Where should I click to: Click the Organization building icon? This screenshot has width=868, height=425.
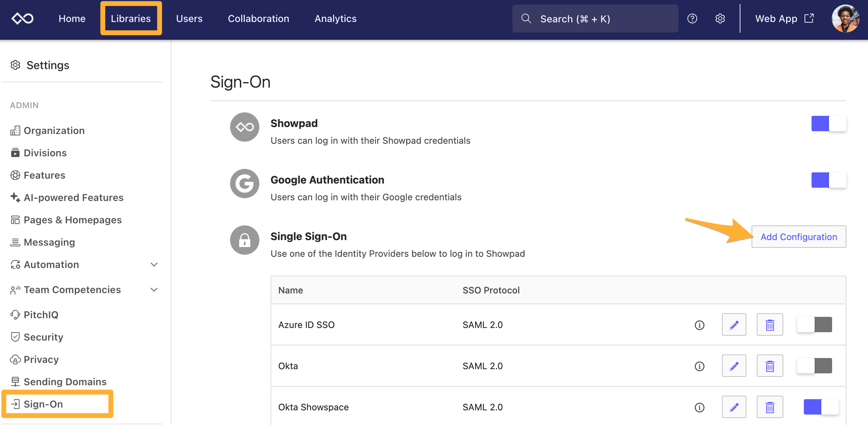click(x=15, y=131)
